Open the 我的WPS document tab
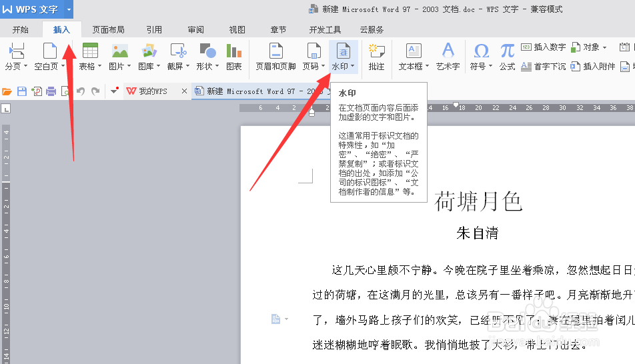The width and height of the screenshot is (635, 364). coord(152,91)
